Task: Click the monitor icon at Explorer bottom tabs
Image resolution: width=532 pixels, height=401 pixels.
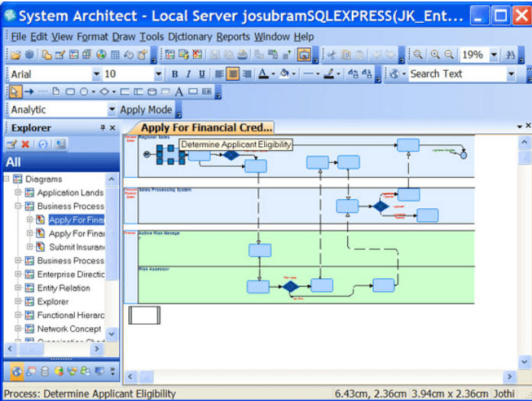Action: (x=99, y=371)
